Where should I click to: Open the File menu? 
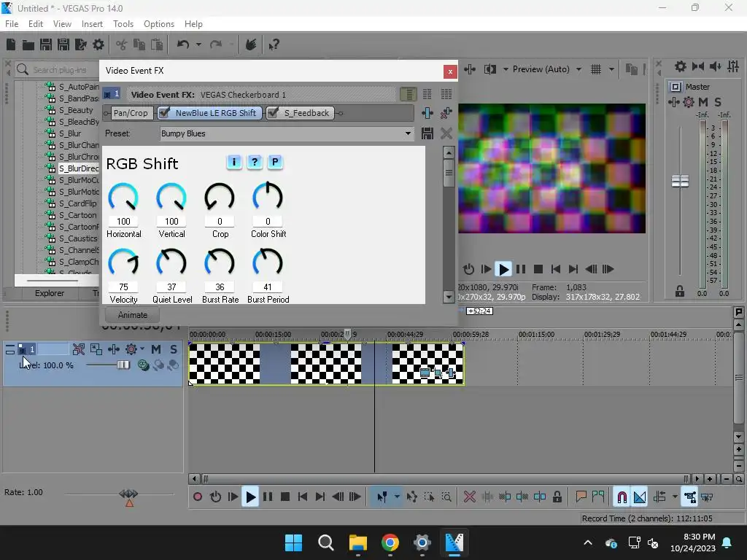click(12, 24)
